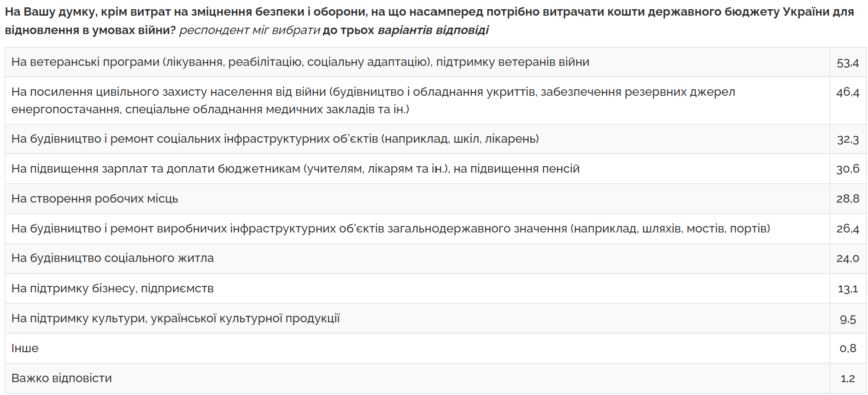Click the row about veteran programs
The height and width of the screenshot is (395, 868).
pos(300,62)
